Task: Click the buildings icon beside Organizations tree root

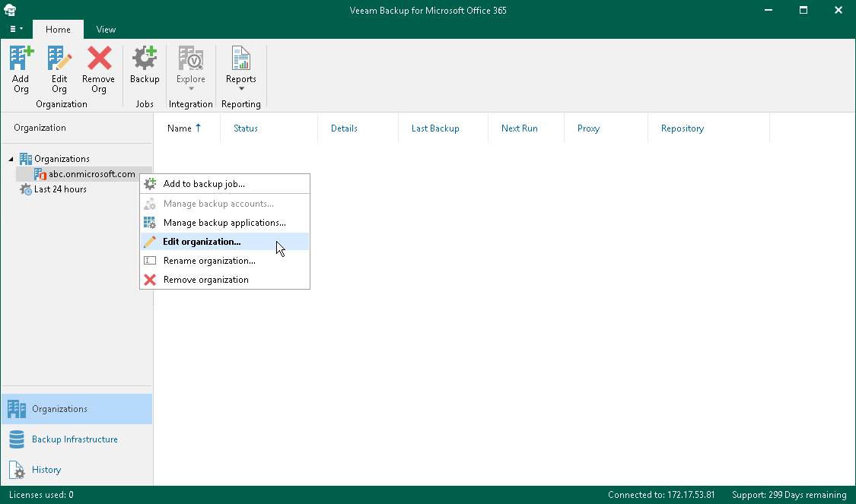Action: click(x=26, y=159)
